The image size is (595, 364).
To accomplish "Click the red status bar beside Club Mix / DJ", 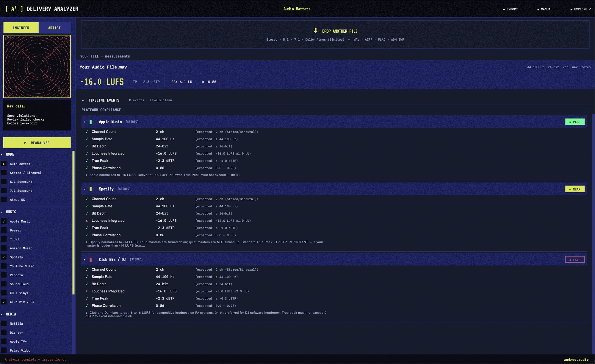I will [91, 259].
